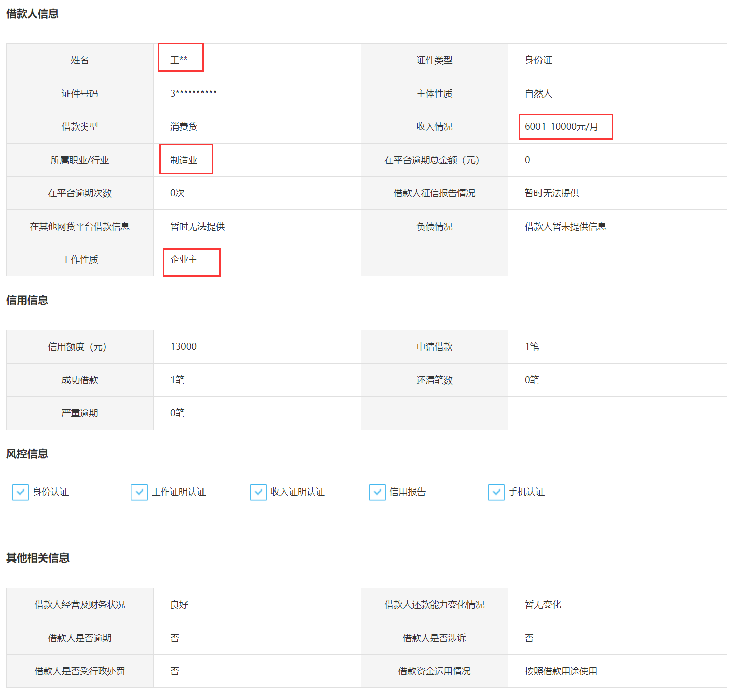
Task: Select the ID number 3**********
Action: (x=193, y=93)
